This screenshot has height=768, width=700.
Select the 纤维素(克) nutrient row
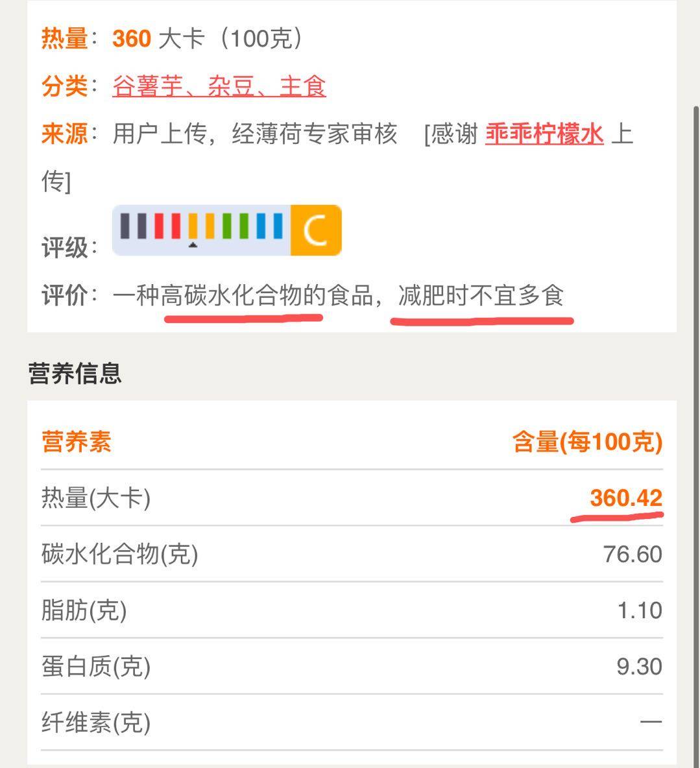(352, 723)
